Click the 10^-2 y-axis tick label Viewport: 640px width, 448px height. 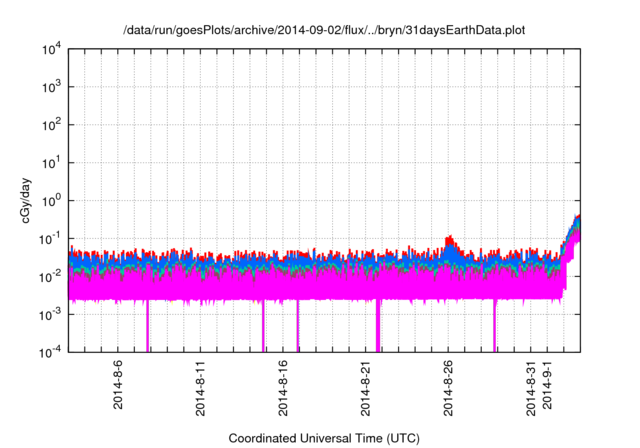[x=51, y=277]
